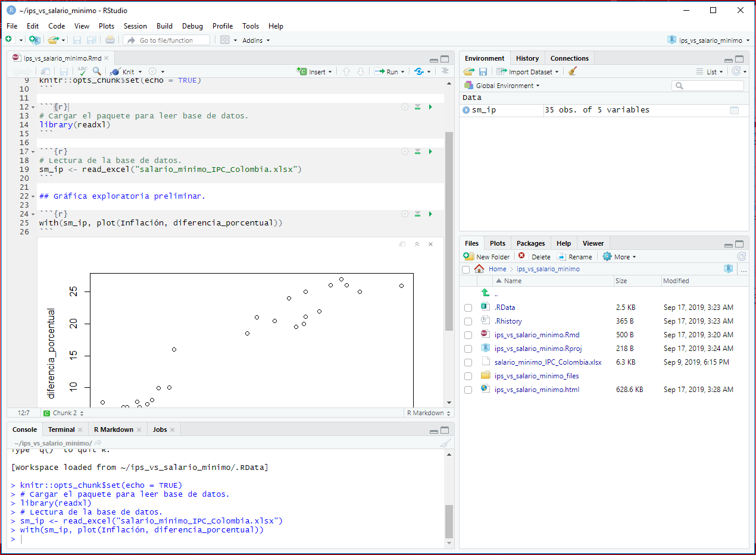Clear environment objects broom icon
Viewport: 756px width, 555px height.
coord(572,71)
